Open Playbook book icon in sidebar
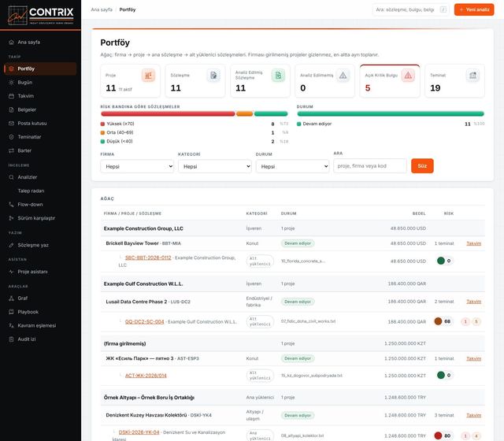 click(11, 312)
